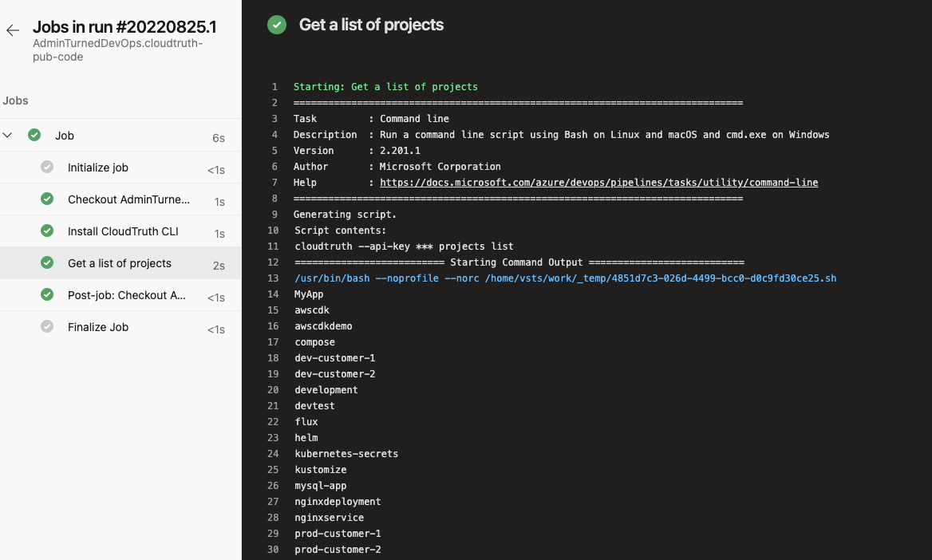Click the AdminTurnedDevOps.cloudtruth-pub-code pipeline name
Viewport: 932px width, 560px height.
pos(117,50)
